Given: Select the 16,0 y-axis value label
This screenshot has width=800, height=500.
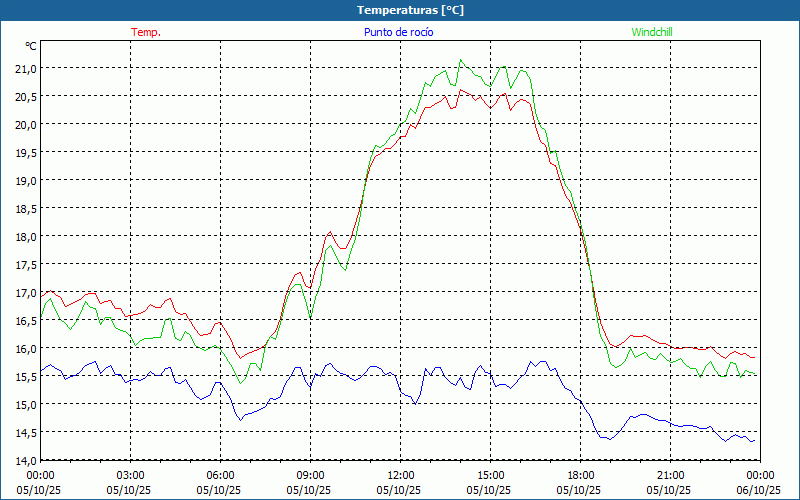Looking at the screenshot, I should click(24, 348).
